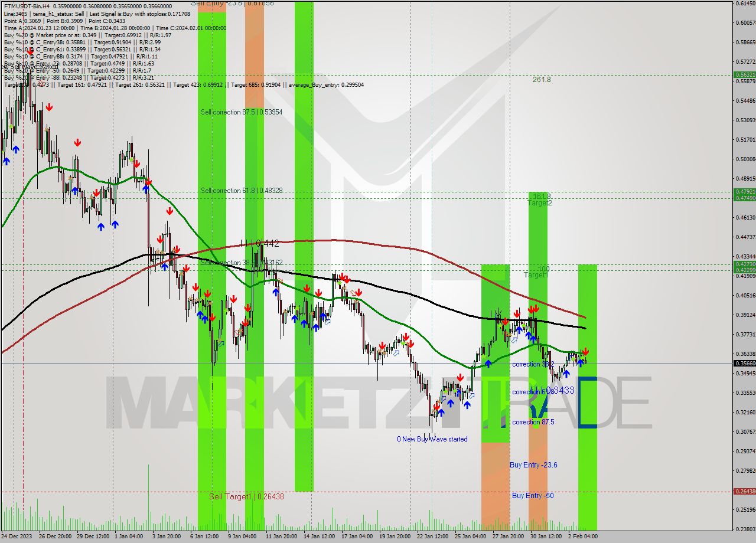
Task: Click the current price tag 0.35660
Action: pyautogui.click(x=744, y=363)
